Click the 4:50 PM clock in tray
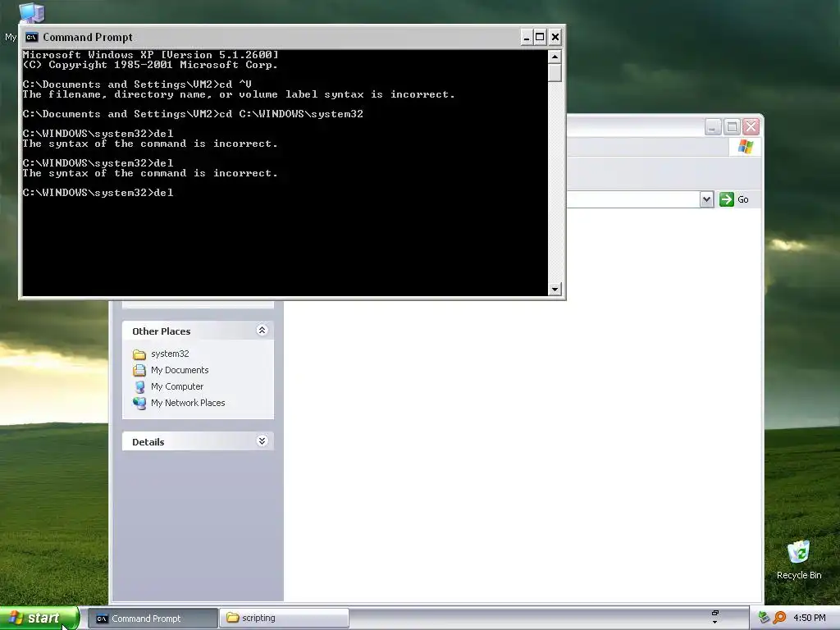 [809, 618]
